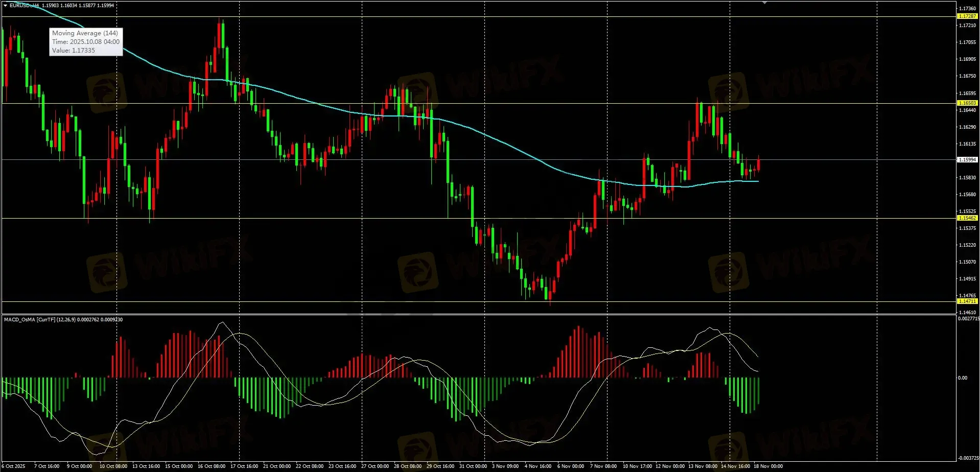Click the 6 Oct 2025 date label
The width and height of the screenshot is (980, 472).
(x=13, y=466)
